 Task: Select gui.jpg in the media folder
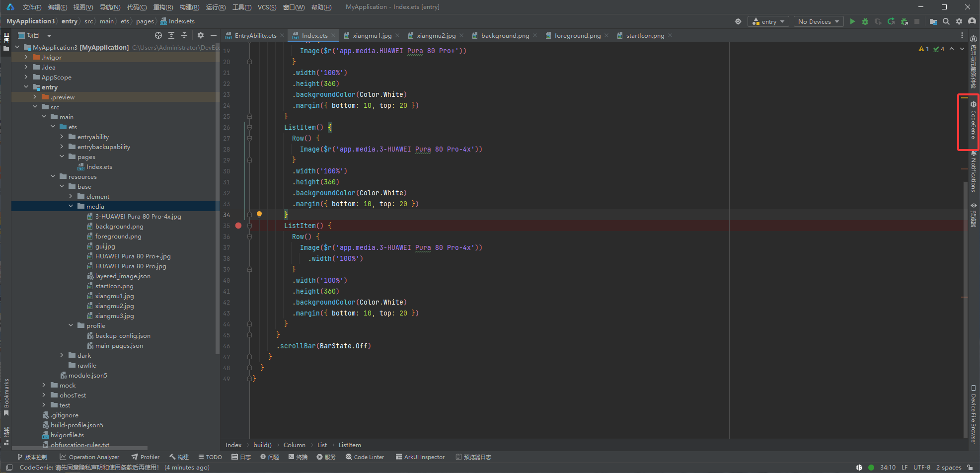[105, 246]
